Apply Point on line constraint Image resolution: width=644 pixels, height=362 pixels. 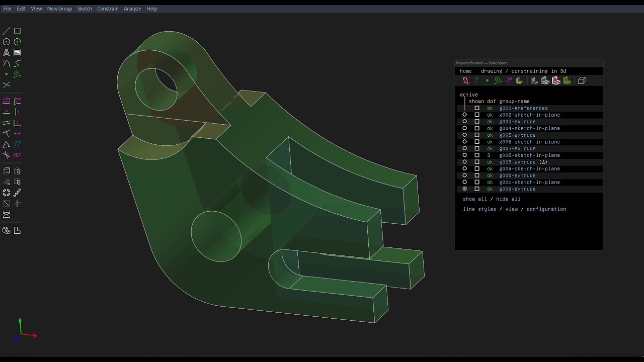coord(7,133)
